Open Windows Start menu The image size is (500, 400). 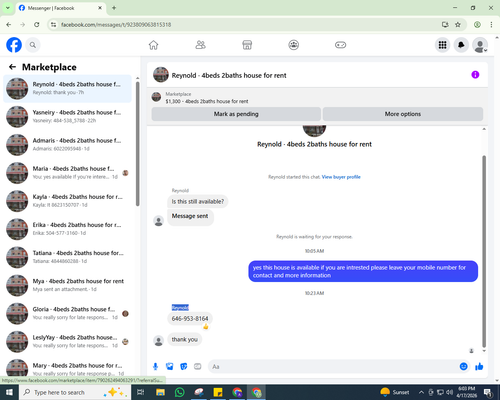(x=9, y=392)
